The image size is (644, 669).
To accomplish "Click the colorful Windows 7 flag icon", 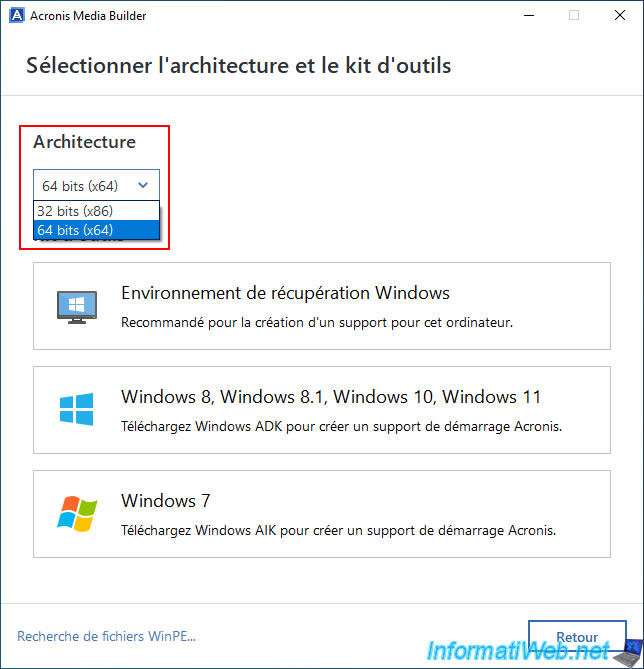I will [x=76, y=513].
